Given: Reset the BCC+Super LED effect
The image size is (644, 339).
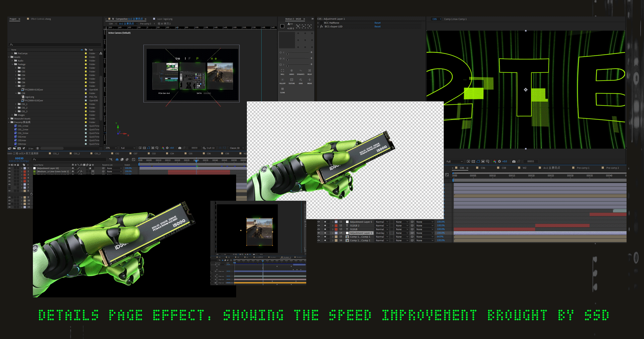Looking at the screenshot, I should [x=377, y=27].
